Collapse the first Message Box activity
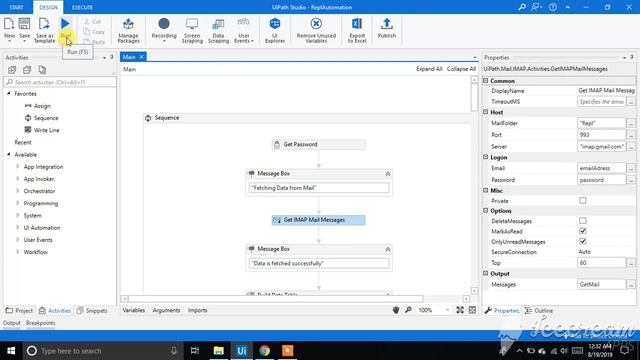640x360 pixels. [x=388, y=174]
